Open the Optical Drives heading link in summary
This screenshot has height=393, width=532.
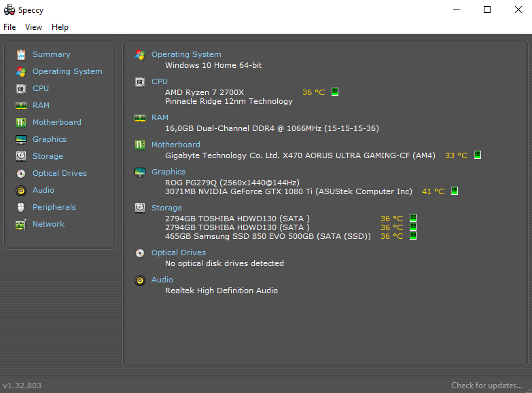point(179,252)
